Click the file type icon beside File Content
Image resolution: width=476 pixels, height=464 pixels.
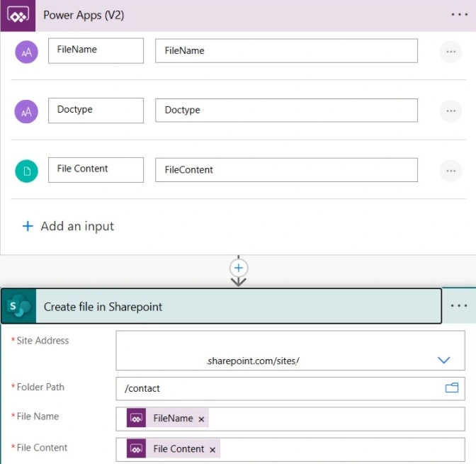(x=27, y=171)
